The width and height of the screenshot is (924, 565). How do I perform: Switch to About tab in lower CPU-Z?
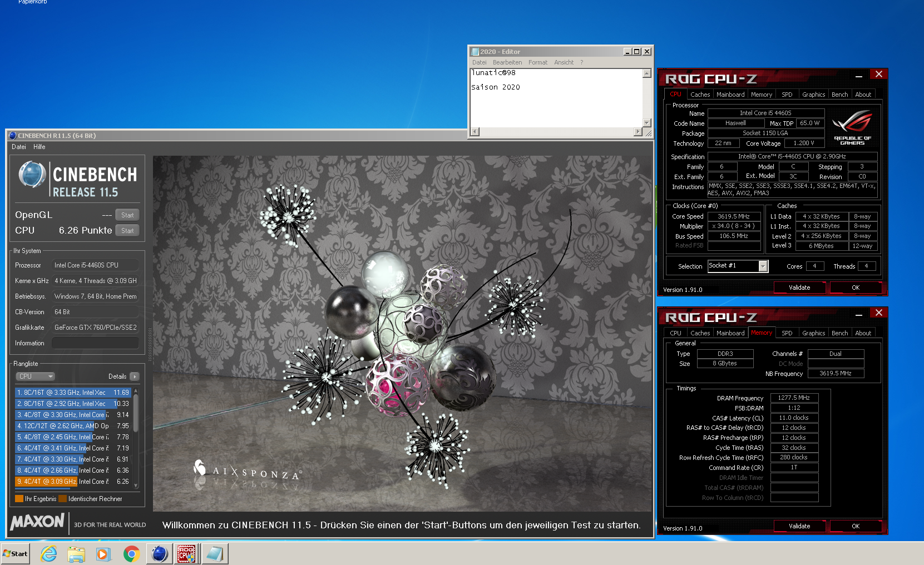[863, 333]
